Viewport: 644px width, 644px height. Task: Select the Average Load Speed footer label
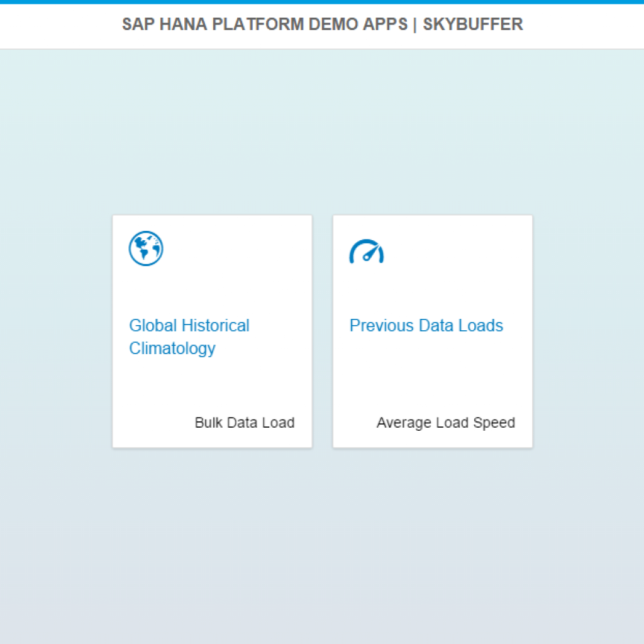click(446, 423)
